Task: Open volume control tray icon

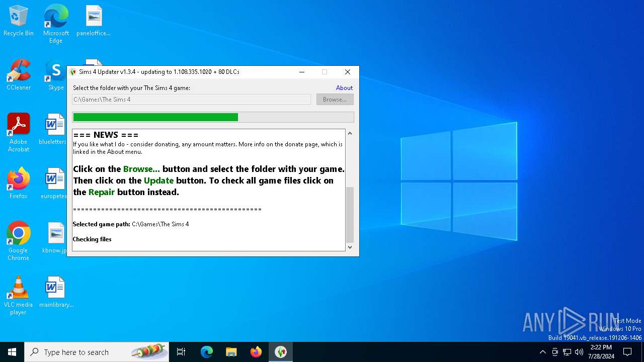Action: pos(579,352)
